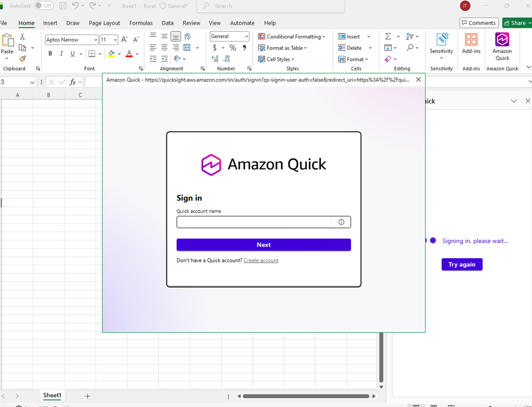This screenshot has width=532, height=407.
Task: Click the Percent Style icon
Action: pos(233,47)
